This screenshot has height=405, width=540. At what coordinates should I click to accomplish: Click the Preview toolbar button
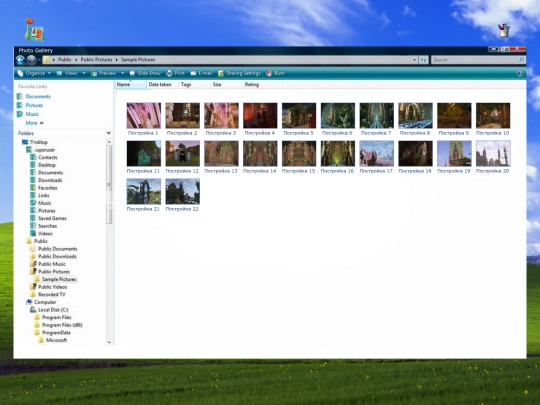103,73
